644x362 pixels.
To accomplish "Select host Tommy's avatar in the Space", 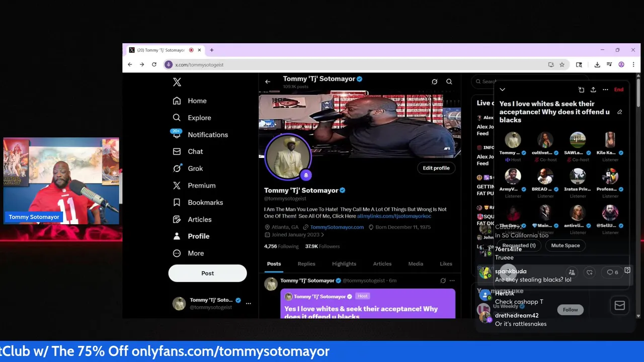I will [513, 140].
